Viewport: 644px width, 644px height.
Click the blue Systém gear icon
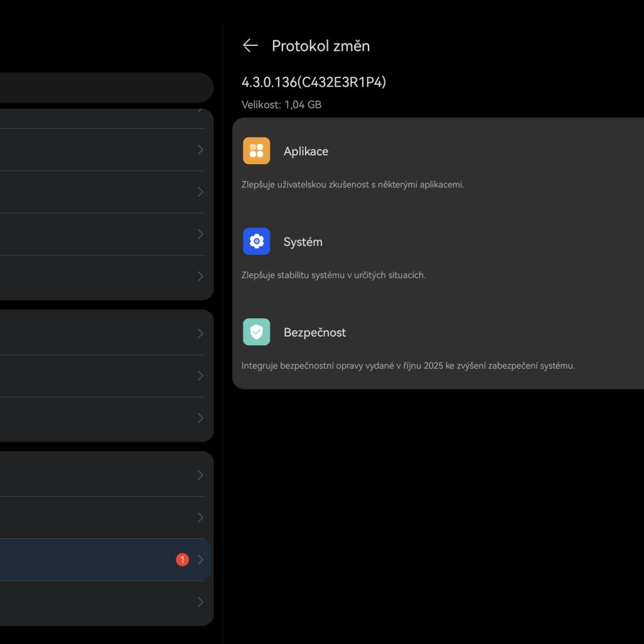coord(257,241)
